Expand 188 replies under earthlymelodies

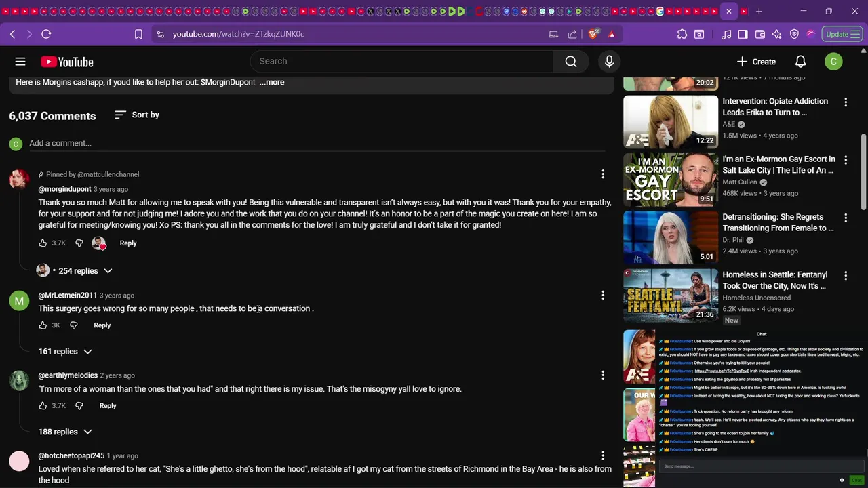[64, 432]
